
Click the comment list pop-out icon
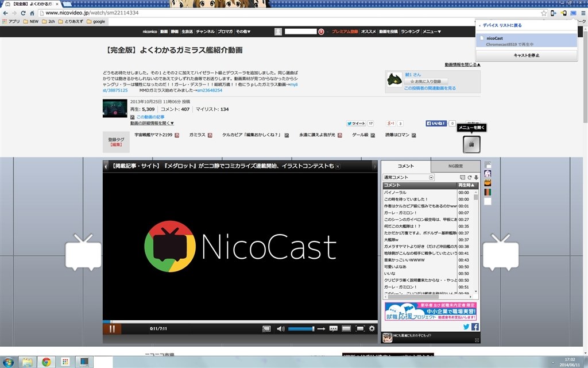point(462,178)
